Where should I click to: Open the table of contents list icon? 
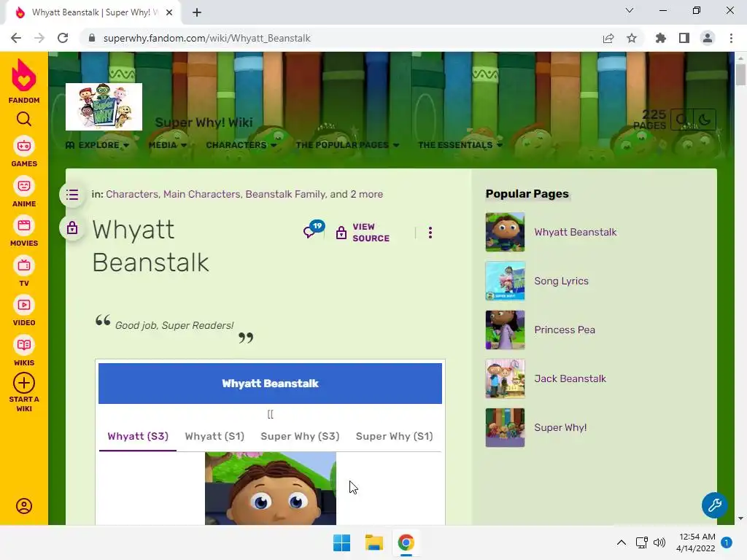[x=72, y=194]
